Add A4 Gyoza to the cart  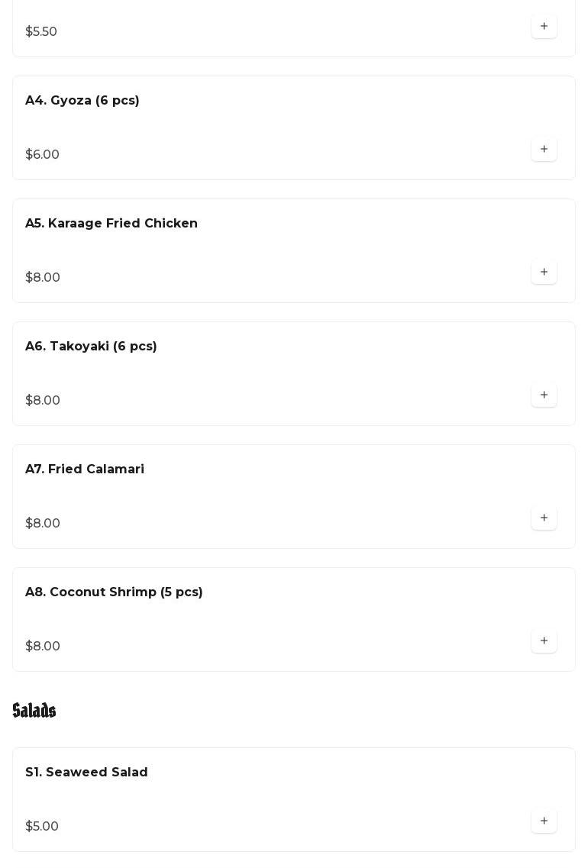(544, 150)
